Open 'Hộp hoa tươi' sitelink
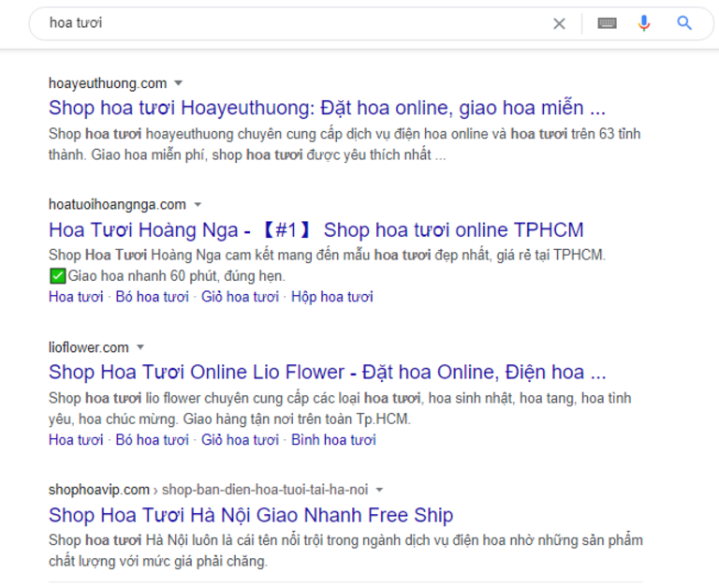This screenshot has width=719, height=588. point(331,297)
